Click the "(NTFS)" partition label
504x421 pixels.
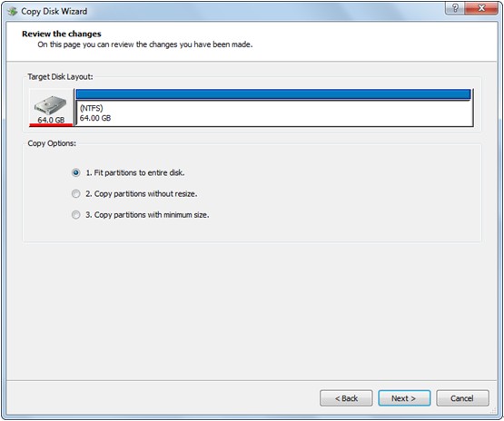click(92, 108)
